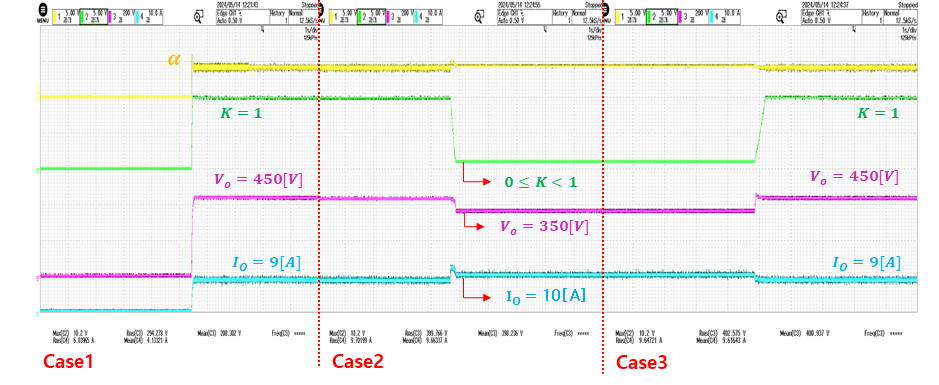Click the zoom magnifier icon in Case3
The width and height of the screenshot is (939, 385).
tap(781, 17)
